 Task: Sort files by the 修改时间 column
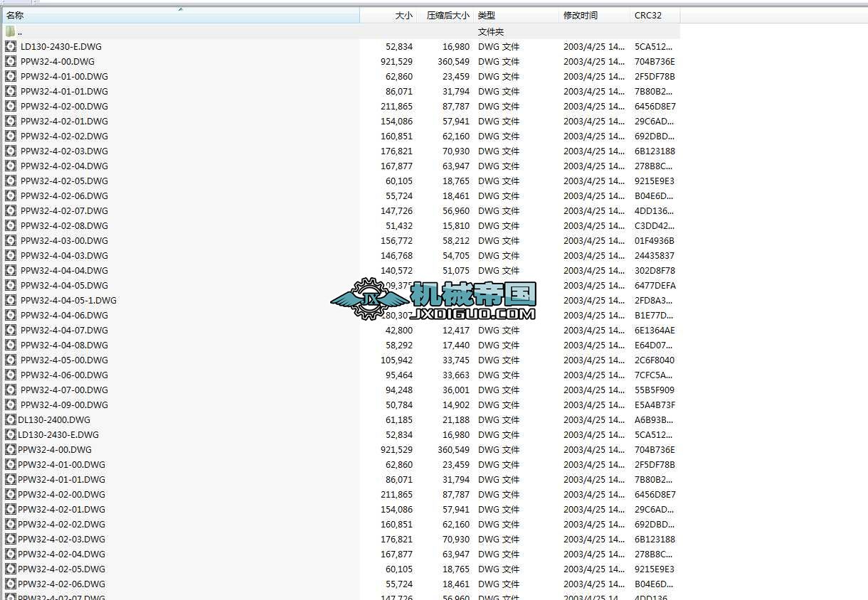579,15
